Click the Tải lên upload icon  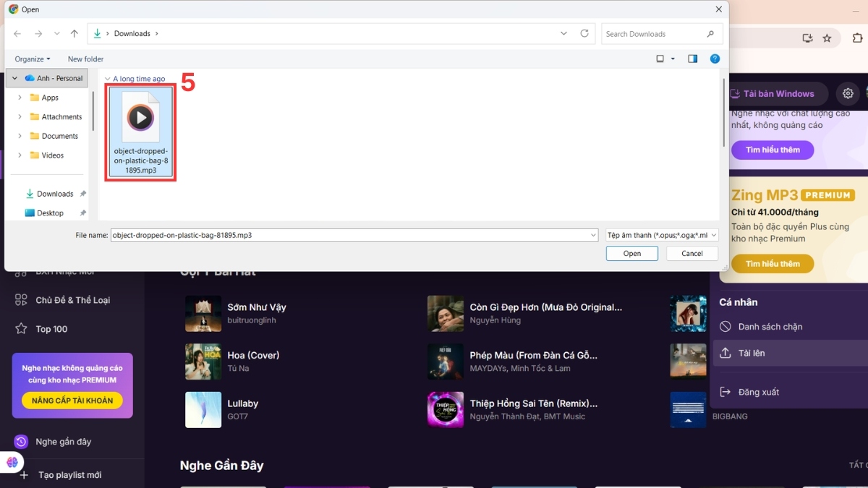tap(726, 353)
